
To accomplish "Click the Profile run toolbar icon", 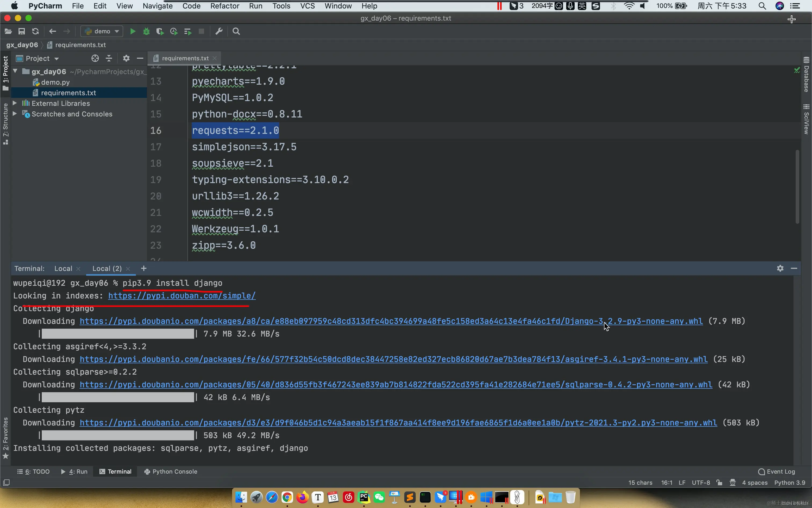I will click(x=174, y=31).
